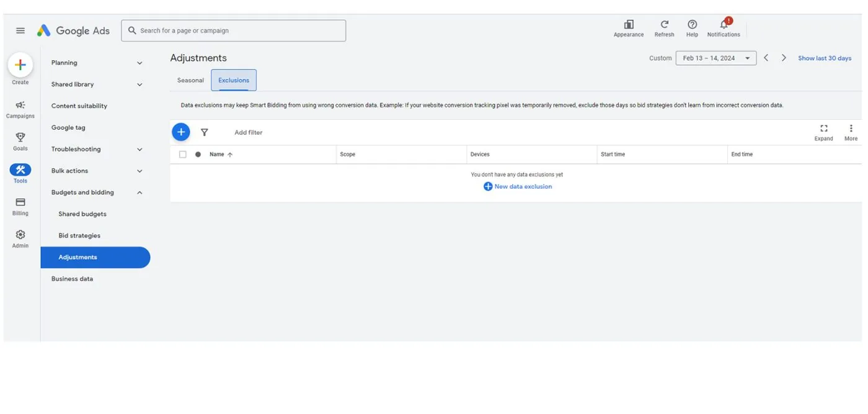Open Business data
The height and width of the screenshot is (414, 868).
coord(72,279)
